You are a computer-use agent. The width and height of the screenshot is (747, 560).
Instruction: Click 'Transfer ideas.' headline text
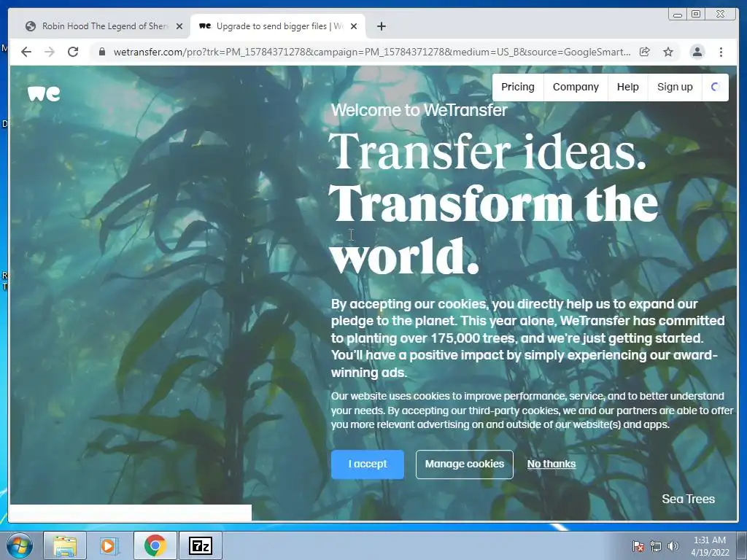[487, 151]
